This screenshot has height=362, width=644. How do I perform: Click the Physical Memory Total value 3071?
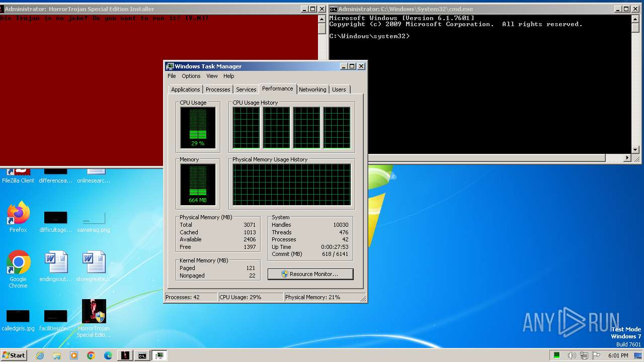point(250,225)
